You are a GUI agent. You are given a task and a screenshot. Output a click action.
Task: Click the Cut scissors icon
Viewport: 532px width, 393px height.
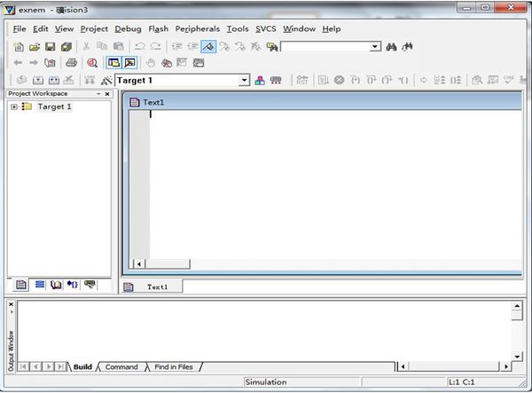(86, 46)
